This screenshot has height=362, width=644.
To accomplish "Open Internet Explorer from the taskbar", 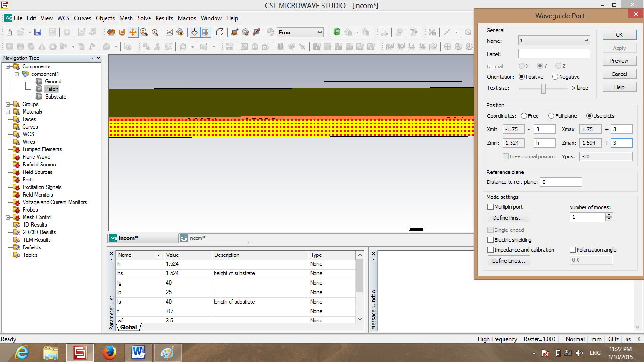I will click(22, 352).
